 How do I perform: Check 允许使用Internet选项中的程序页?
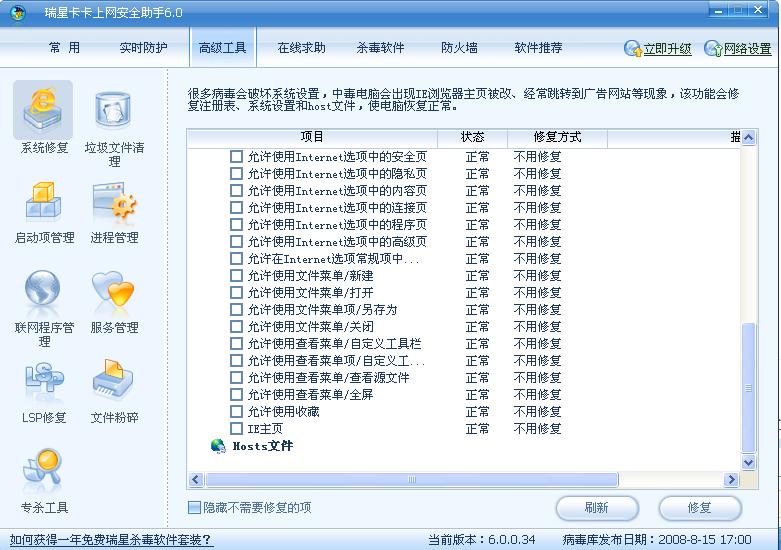tap(236, 225)
